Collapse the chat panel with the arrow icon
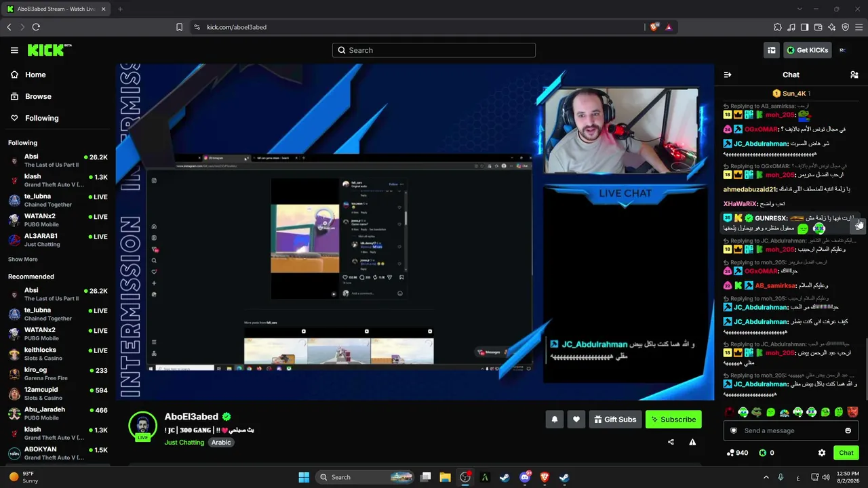This screenshot has height=488, width=868. coord(728,75)
